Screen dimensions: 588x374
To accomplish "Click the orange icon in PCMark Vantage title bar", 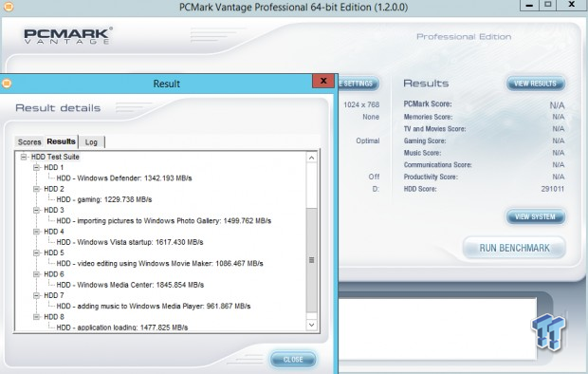I will click(9, 7).
